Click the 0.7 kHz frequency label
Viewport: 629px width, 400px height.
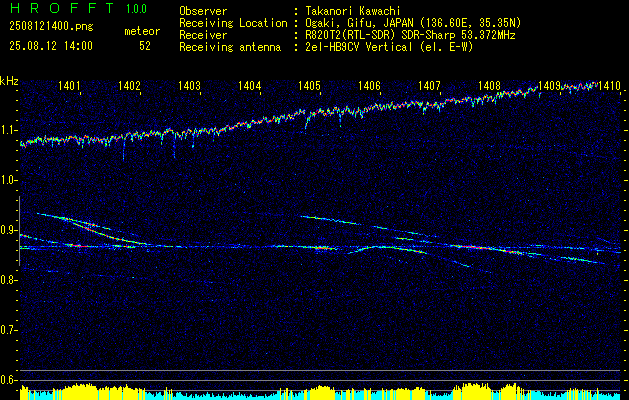(8, 331)
